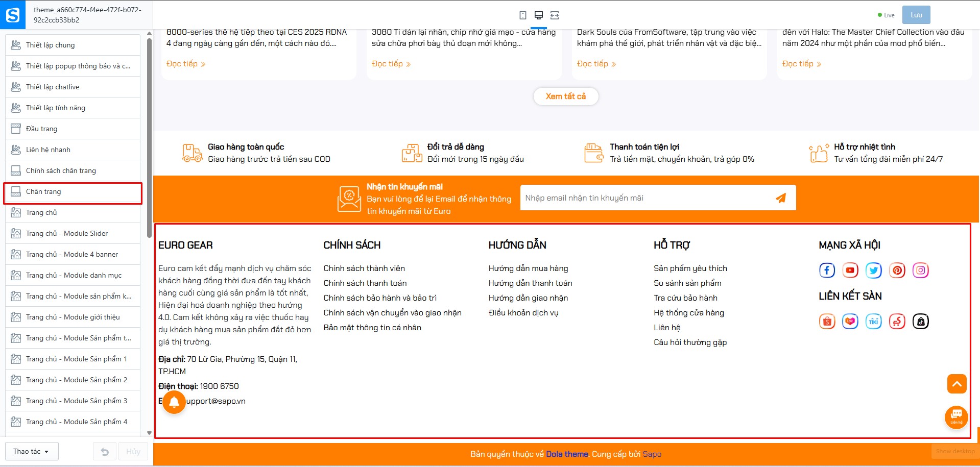Screen dimensions: 980x467
Task: Open Chính sách thành viên link
Action: pyautogui.click(x=364, y=268)
